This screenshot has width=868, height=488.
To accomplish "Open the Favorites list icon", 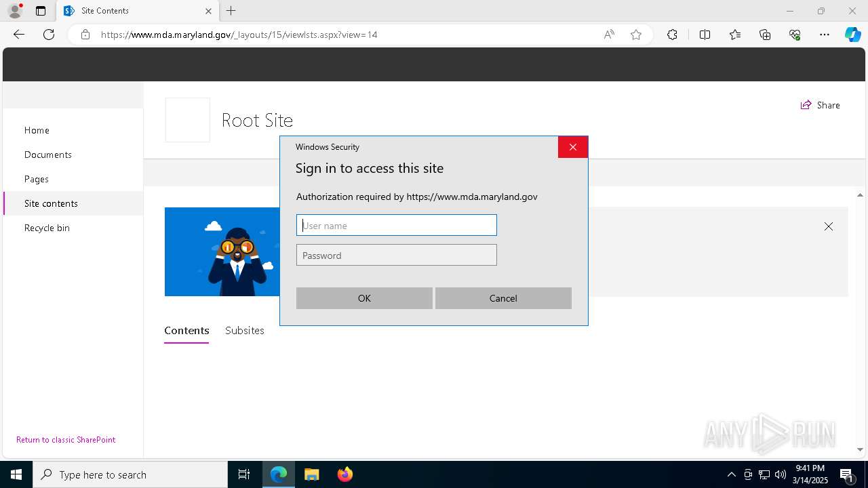I will click(x=735, y=35).
